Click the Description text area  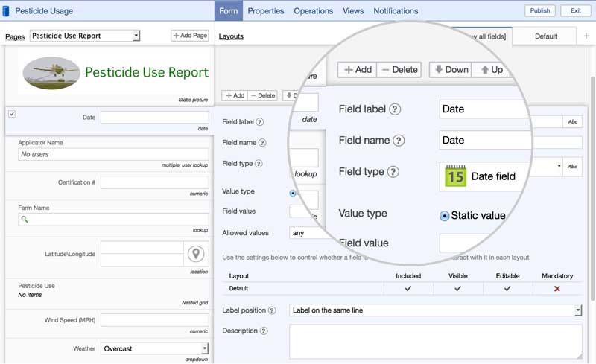click(x=436, y=341)
